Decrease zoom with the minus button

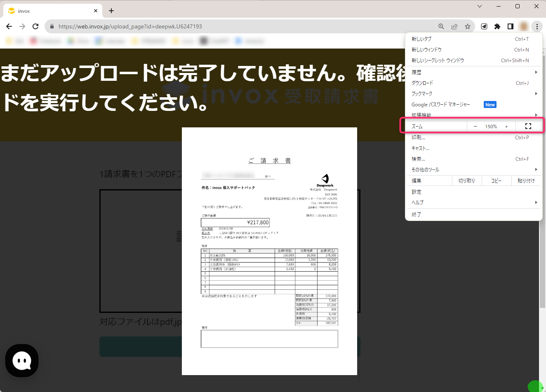pyautogui.click(x=475, y=127)
